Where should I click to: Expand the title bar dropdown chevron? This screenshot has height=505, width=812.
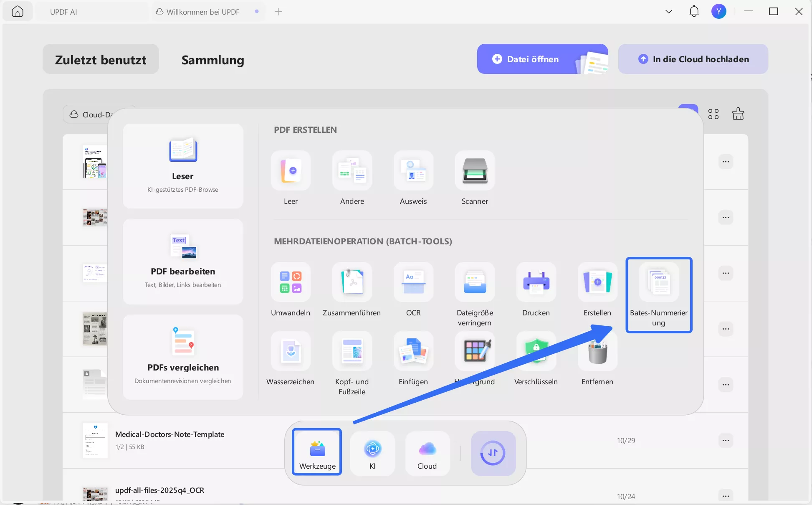pos(669,12)
